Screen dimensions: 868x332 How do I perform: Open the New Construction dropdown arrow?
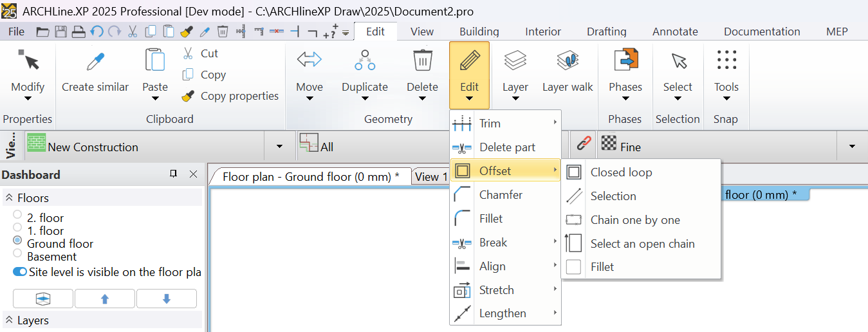(x=279, y=147)
